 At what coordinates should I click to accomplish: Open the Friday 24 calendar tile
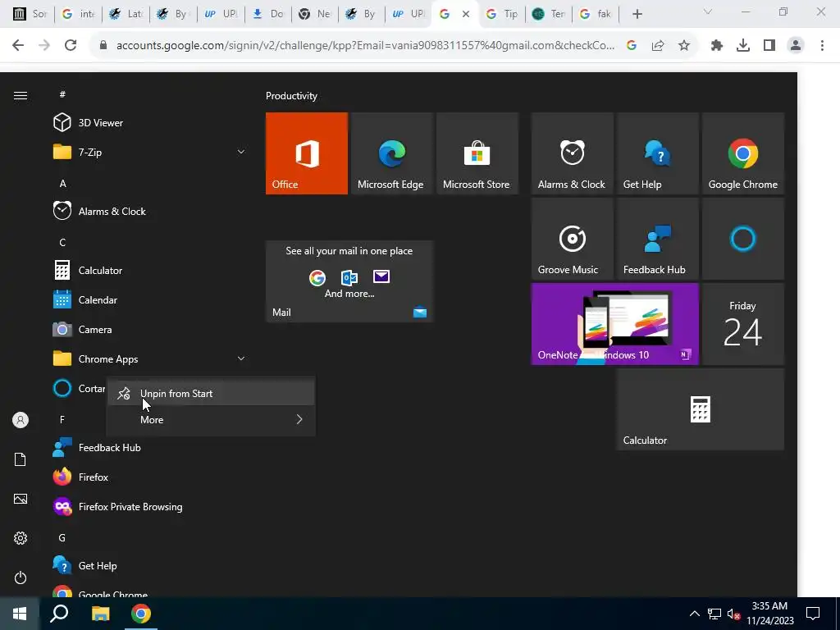[x=743, y=324]
